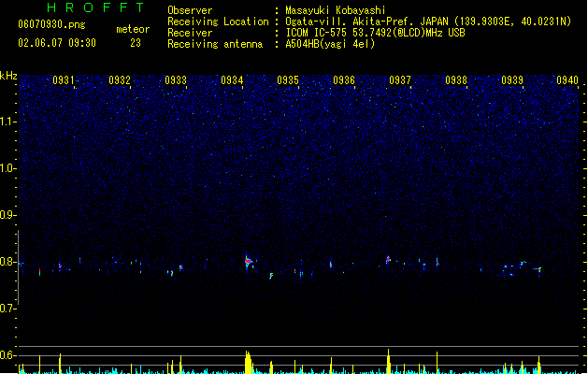Click the kHz axis unit label
The image size is (588, 374).
(x=8, y=76)
